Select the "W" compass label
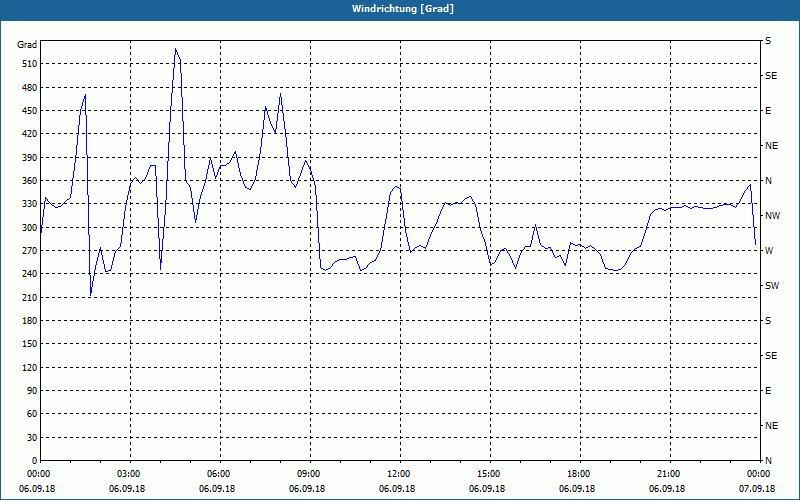This screenshot has height=500, width=800. pos(769,251)
